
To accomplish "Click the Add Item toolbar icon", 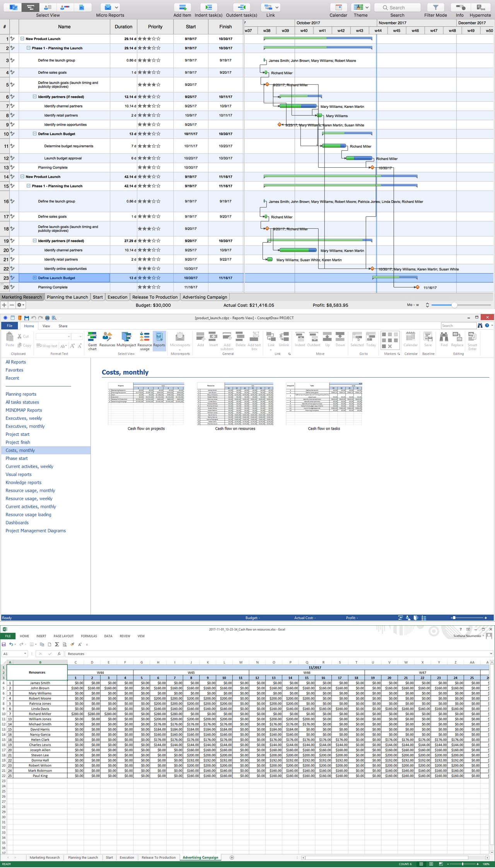I will pyautogui.click(x=182, y=7).
